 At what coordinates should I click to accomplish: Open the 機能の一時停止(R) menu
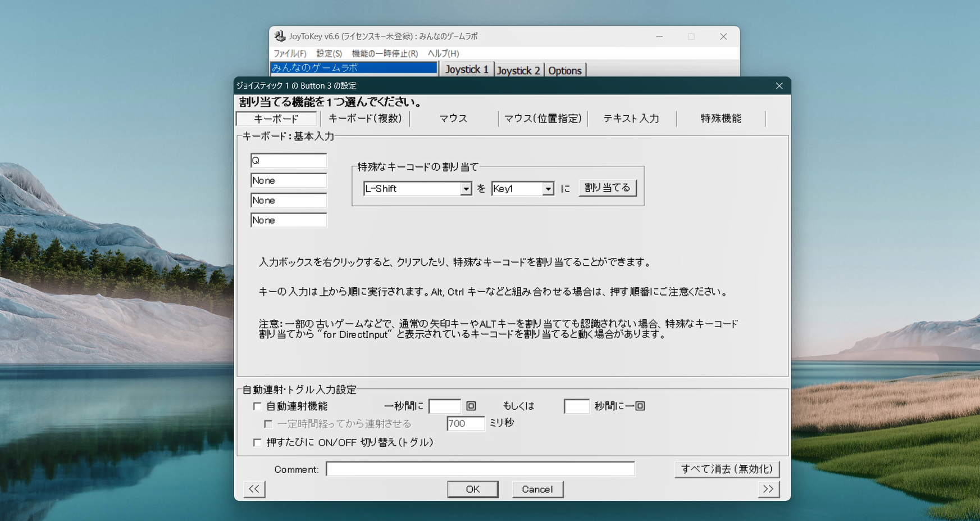pyautogui.click(x=385, y=53)
